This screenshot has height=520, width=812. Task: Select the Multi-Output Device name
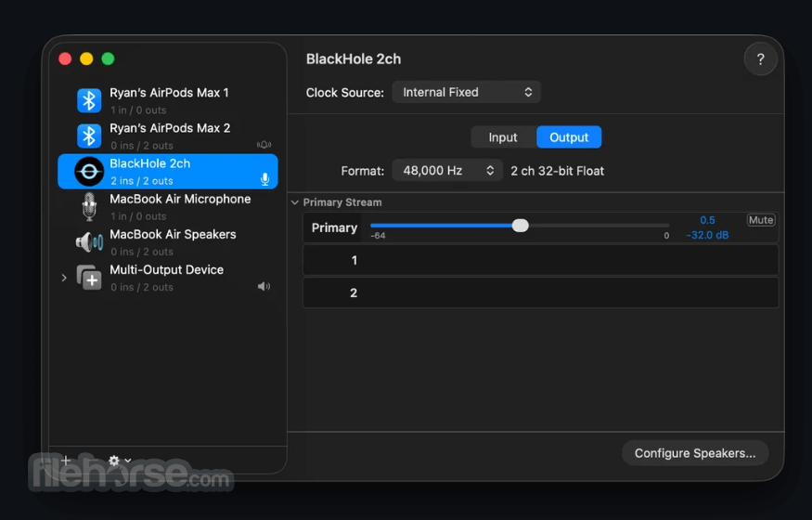click(167, 270)
